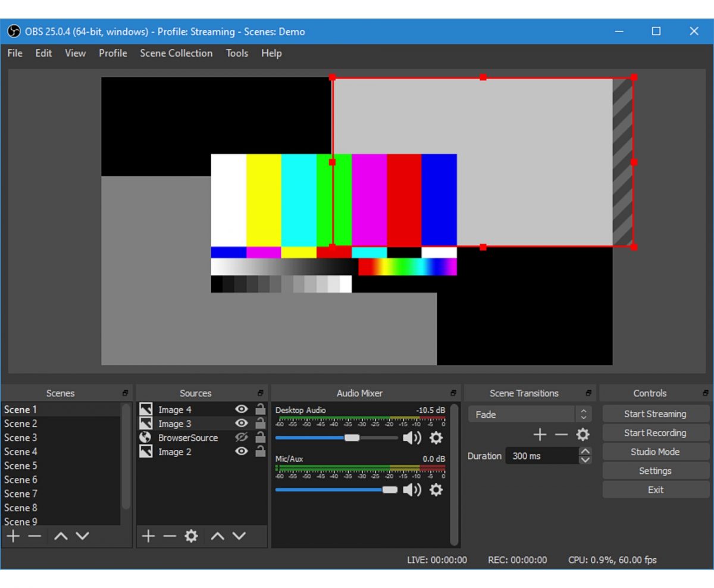Open source properties gear icon

[x=191, y=536]
